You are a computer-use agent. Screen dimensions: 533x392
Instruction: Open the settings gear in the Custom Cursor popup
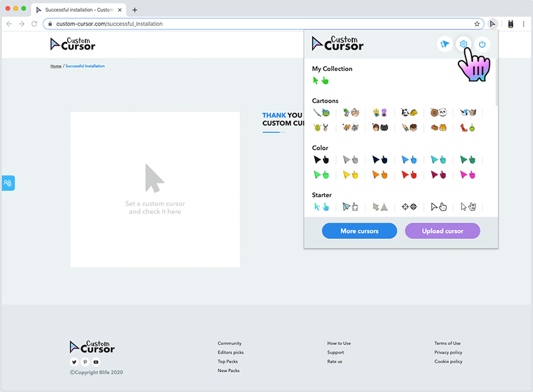point(463,44)
